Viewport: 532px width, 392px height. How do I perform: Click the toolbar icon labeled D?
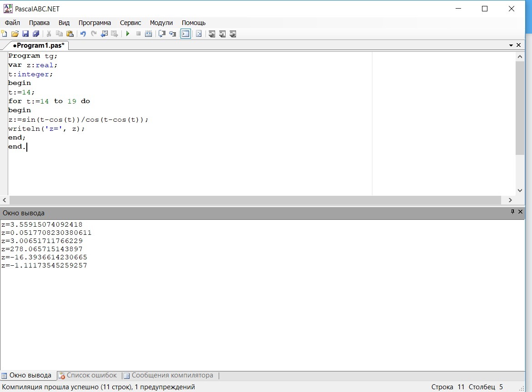point(212,34)
